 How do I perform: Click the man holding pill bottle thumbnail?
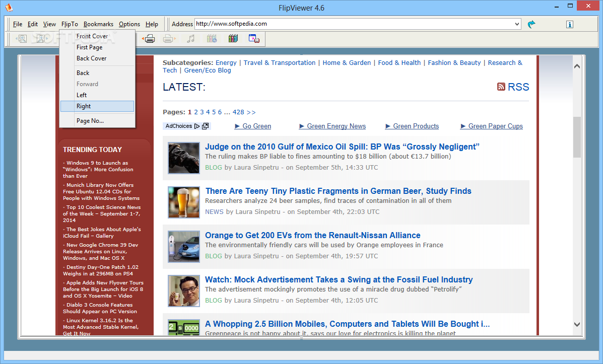pyautogui.click(x=184, y=290)
